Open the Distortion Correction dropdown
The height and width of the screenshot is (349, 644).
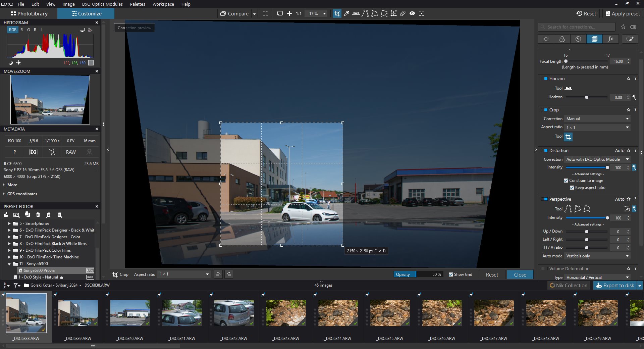[x=597, y=159]
